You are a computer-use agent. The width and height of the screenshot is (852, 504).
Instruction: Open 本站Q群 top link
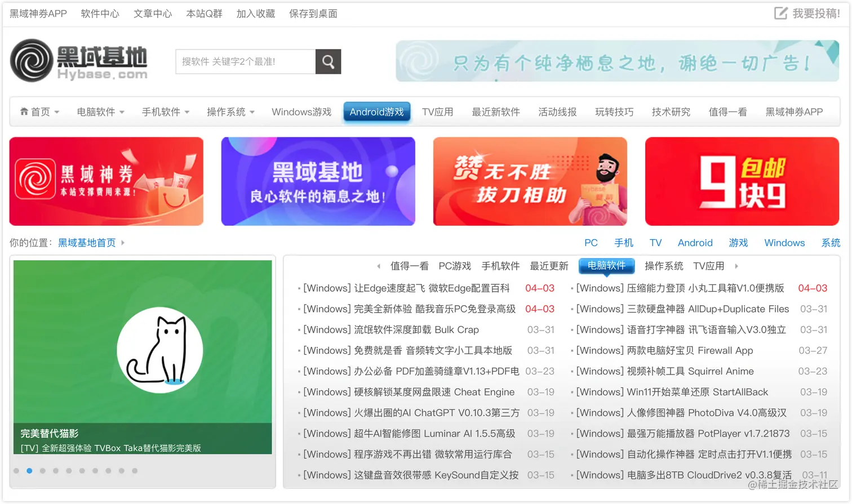coord(204,14)
